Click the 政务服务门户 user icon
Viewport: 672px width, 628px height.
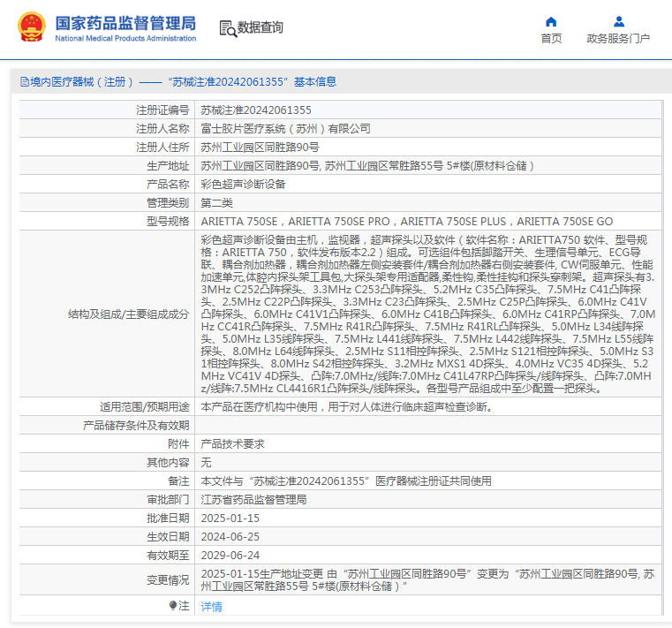[618, 21]
